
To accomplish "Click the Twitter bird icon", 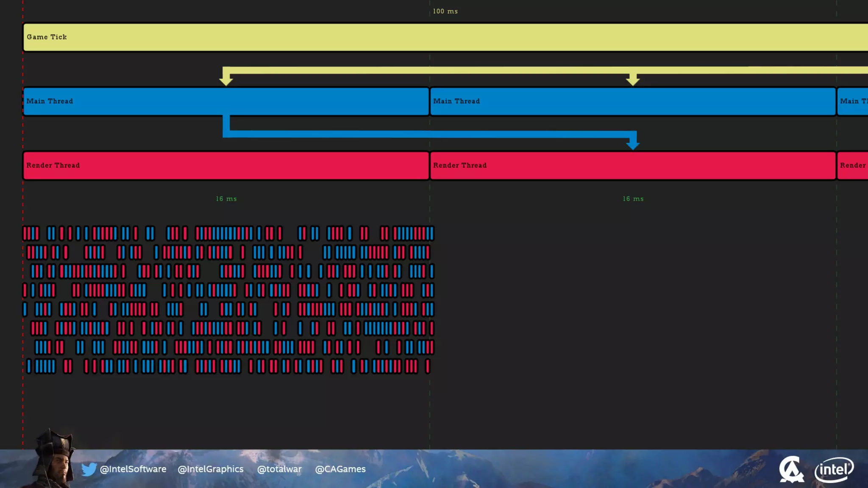I will click(x=89, y=469).
